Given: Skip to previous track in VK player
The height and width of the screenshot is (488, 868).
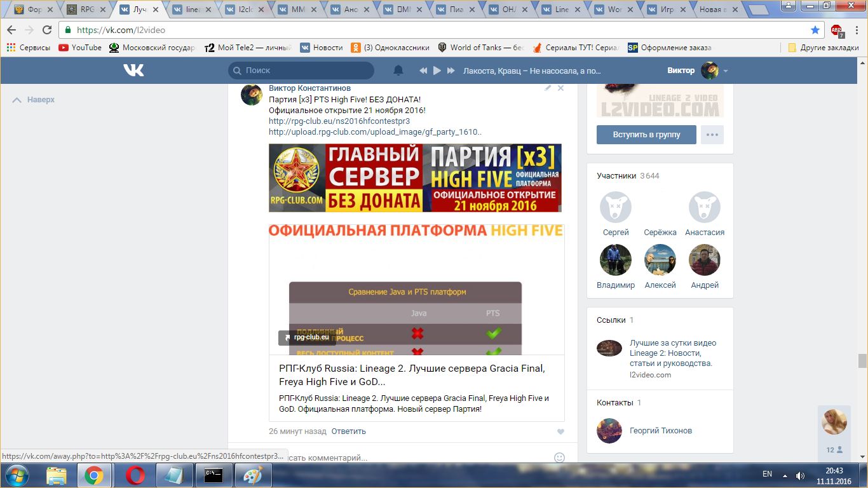Looking at the screenshot, I should click(x=423, y=71).
